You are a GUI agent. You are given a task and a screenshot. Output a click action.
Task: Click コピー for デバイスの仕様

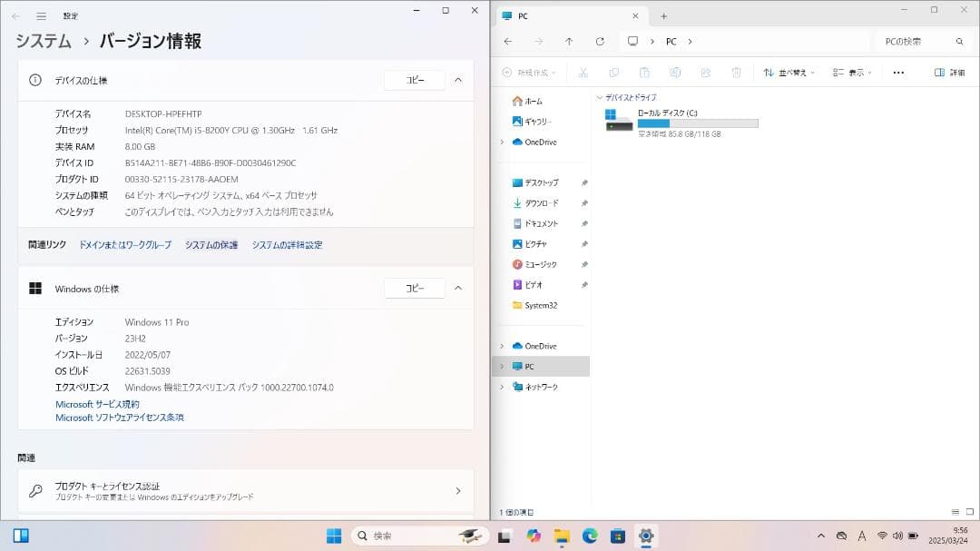[x=414, y=80]
